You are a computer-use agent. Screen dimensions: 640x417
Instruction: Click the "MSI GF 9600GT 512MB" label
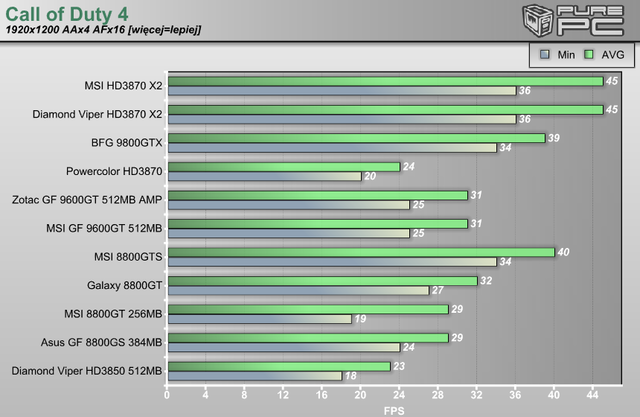[x=104, y=228]
